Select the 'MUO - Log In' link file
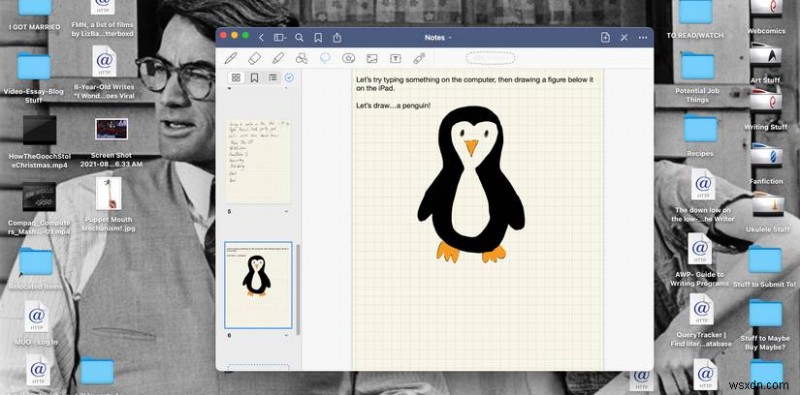This screenshot has height=395, width=800. 36,323
